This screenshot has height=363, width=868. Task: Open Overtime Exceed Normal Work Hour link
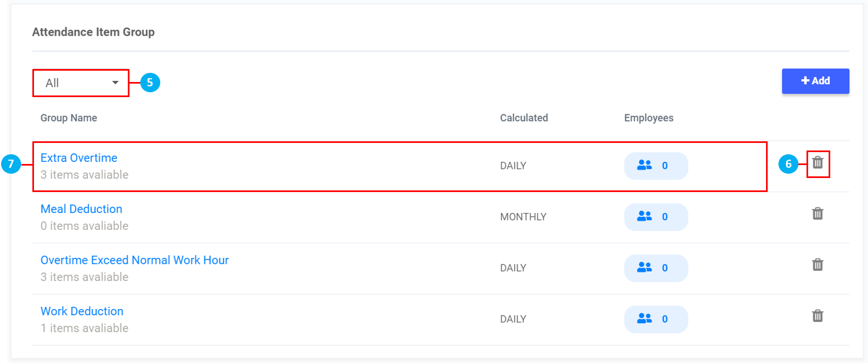click(134, 261)
